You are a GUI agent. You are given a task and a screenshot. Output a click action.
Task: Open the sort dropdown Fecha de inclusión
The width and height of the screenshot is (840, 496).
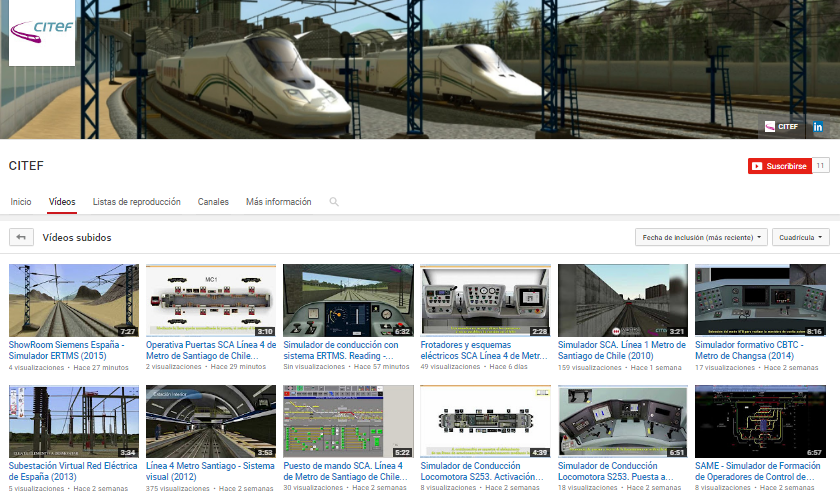coord(701,238)
